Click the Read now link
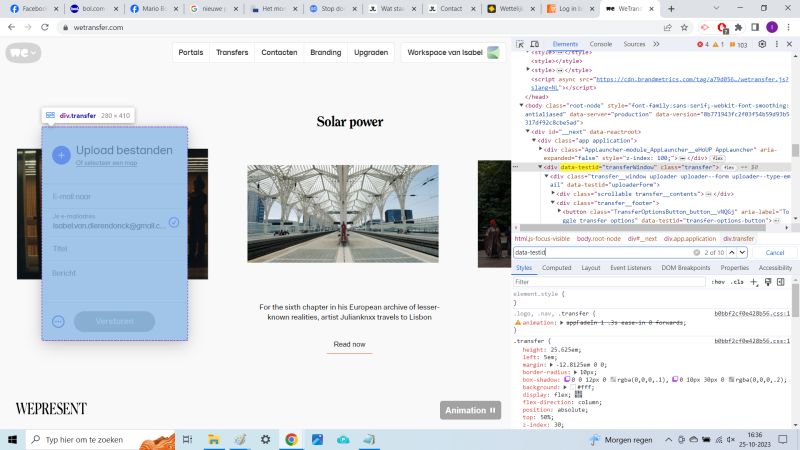Screen dimensions: 800x450 (349, 344)
